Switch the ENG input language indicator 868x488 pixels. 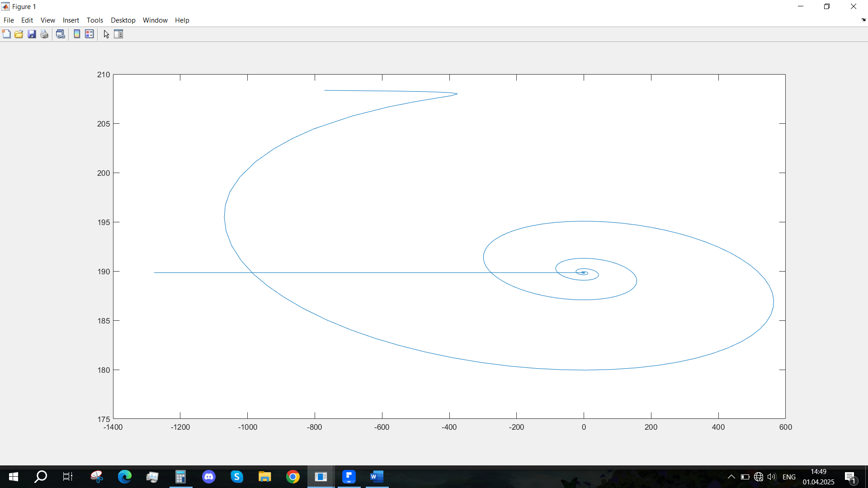(789, 477)
